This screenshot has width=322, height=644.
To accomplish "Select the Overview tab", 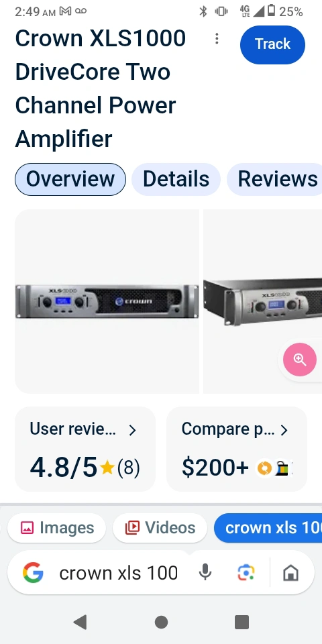I will click(x=70, y=179).
